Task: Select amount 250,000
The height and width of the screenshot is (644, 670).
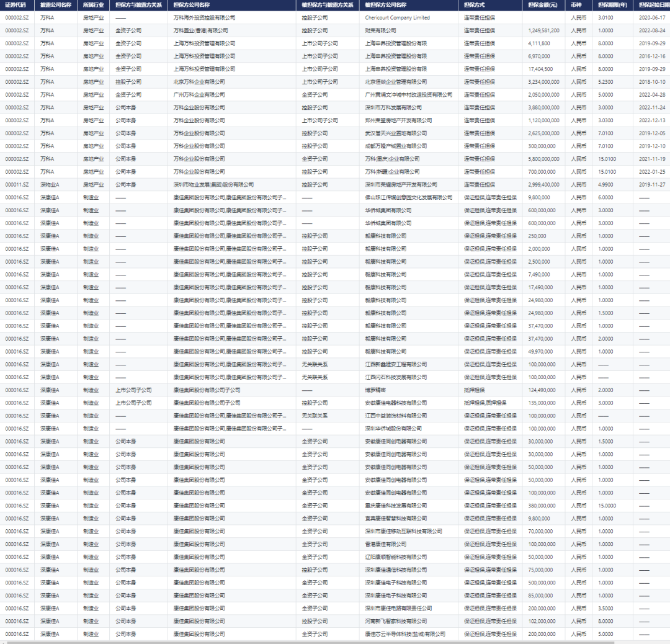Action: (x=537, y=236)
